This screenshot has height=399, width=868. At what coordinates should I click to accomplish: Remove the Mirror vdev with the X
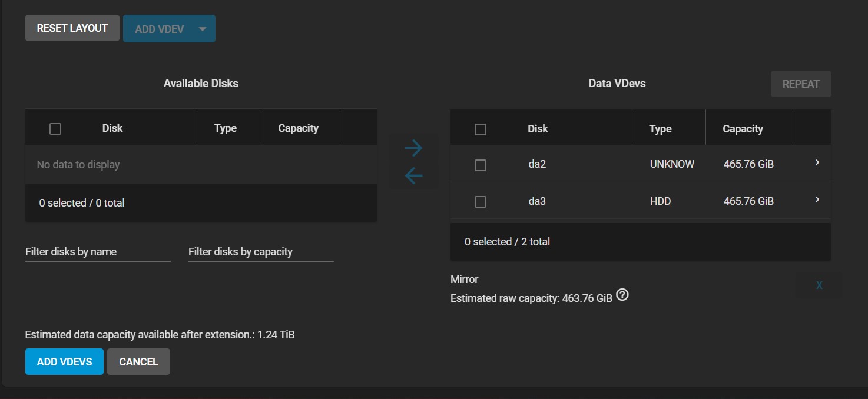click(819, 285)
